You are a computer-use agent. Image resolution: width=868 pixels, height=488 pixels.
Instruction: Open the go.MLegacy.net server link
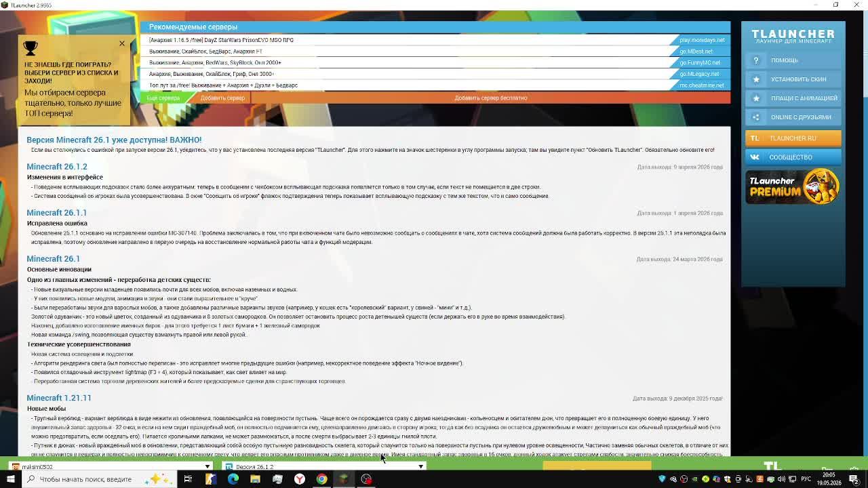pyautogui.click(x=699, y=74)
